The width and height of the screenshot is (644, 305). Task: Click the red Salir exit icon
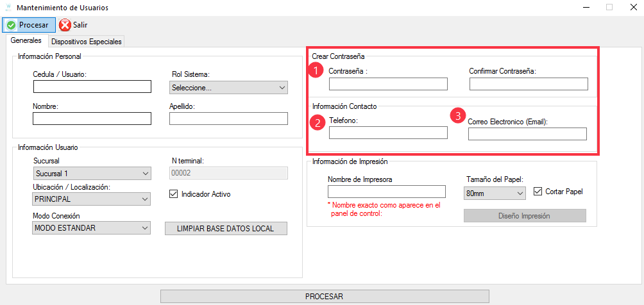[65, 25]
